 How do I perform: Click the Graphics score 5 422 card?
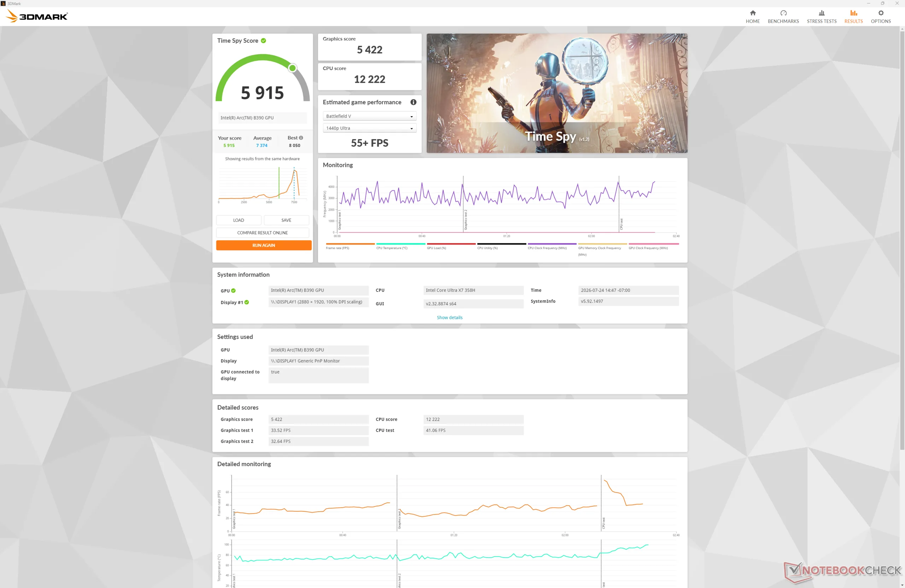click(370, 47)
